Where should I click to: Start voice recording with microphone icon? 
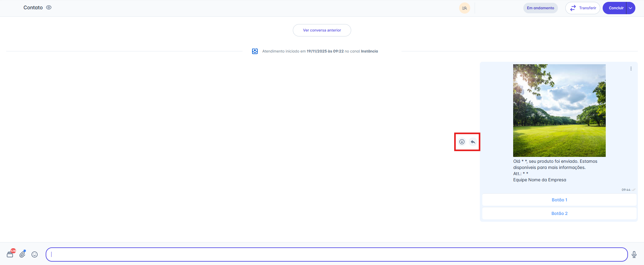[634, 254]
